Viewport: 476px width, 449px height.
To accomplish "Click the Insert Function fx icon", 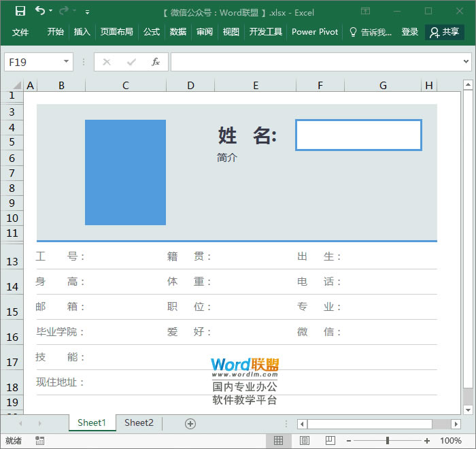I will tap(155, 62).
